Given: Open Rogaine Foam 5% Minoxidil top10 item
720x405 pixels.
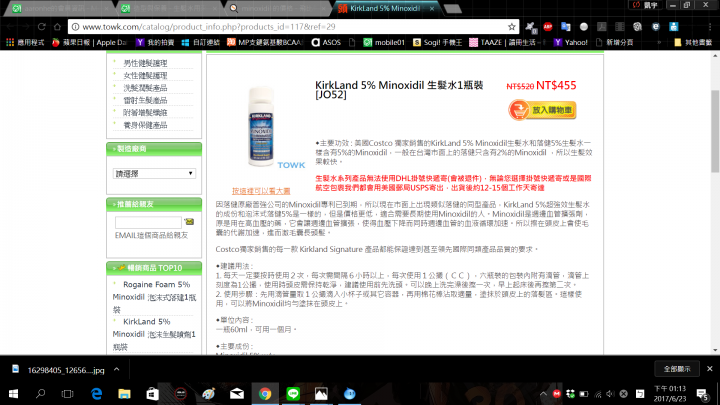Looking at the screenshot, I should (x=154, y=297).
